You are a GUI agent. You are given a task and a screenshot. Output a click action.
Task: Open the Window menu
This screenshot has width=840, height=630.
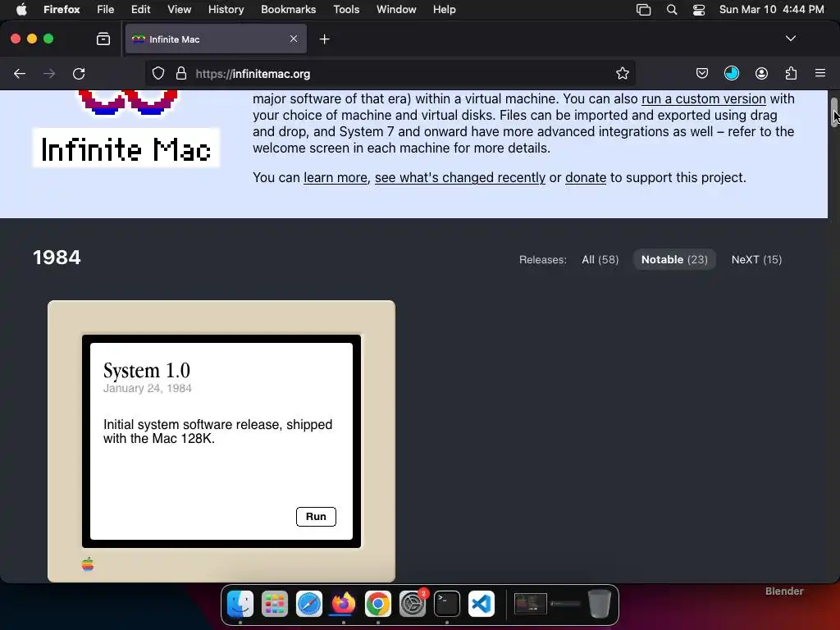point(396,9)
